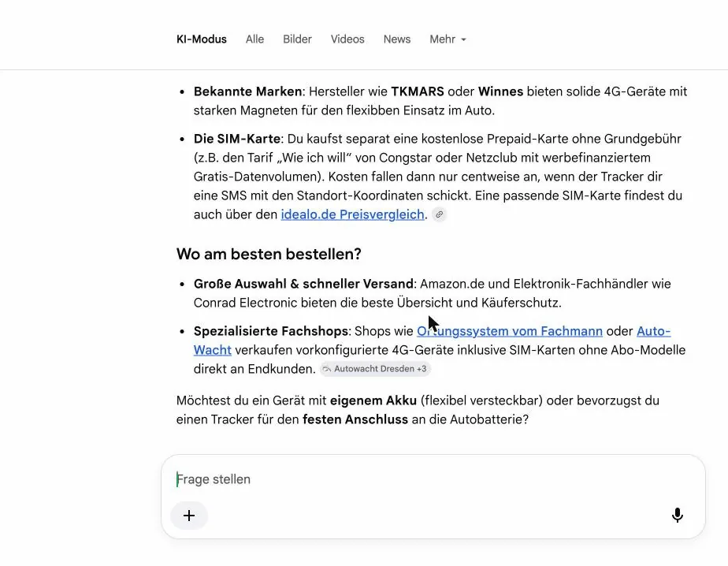The height and width of the screenshot is (566, 728).
Task: Focus the Frage stellen input field
Action: click(433, 479)
